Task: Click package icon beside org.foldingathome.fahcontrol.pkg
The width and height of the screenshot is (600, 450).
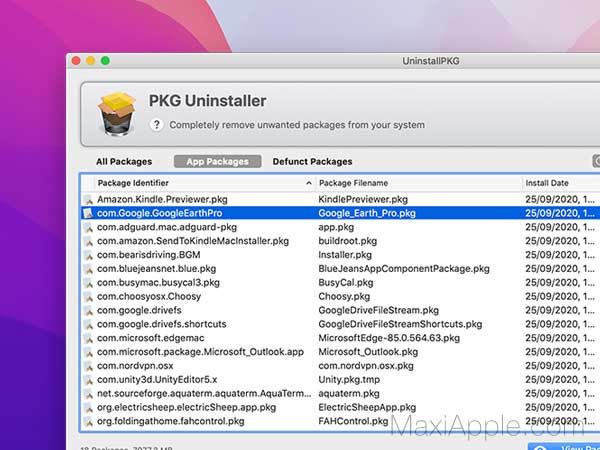Action: click(x=88, y=421)
